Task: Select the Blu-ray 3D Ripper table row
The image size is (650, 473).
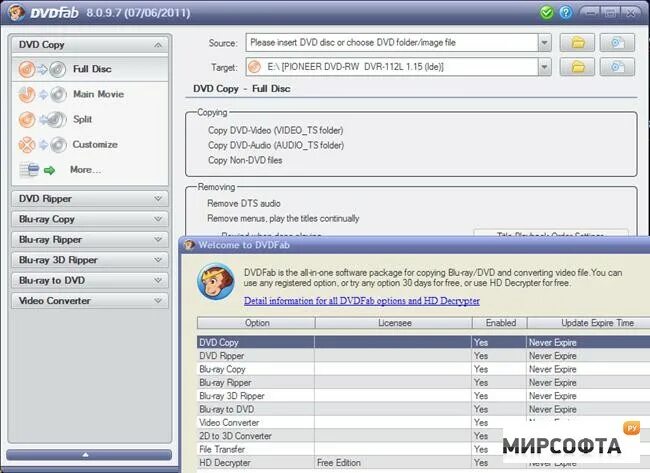Action: 423,396
